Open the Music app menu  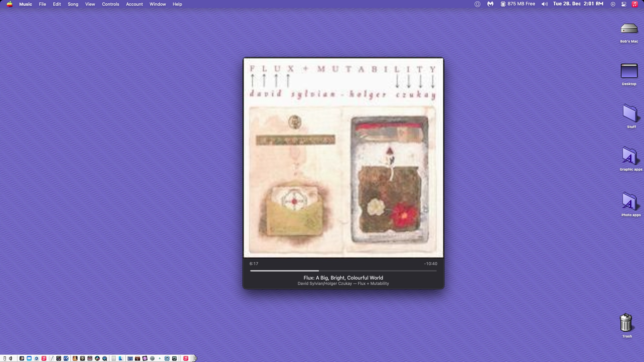point(25,4)
